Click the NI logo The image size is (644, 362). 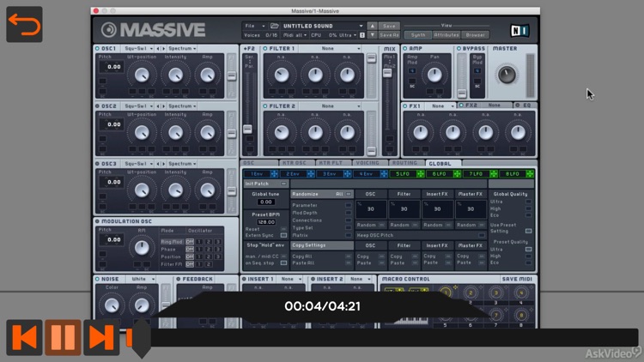click(x=519, y=30)
